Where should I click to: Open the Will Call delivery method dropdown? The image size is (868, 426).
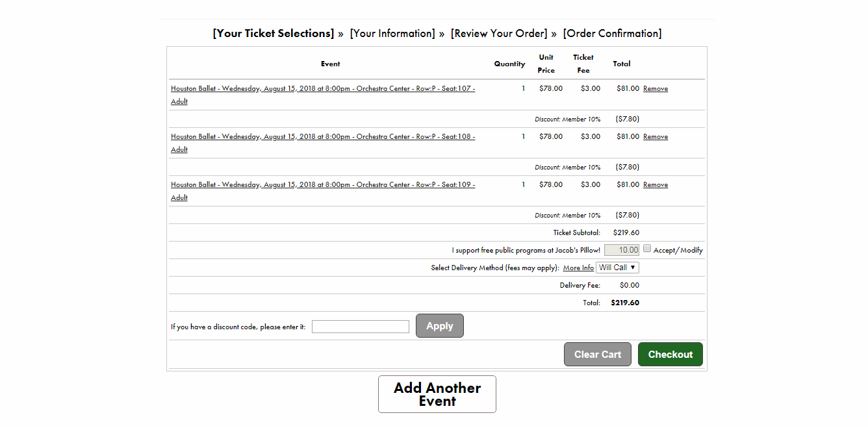[617, 268]
